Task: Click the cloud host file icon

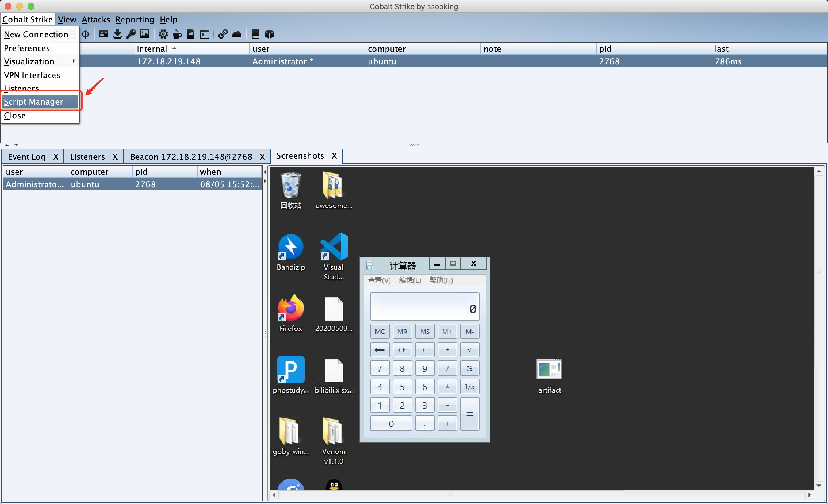Action: click(237, 34)
